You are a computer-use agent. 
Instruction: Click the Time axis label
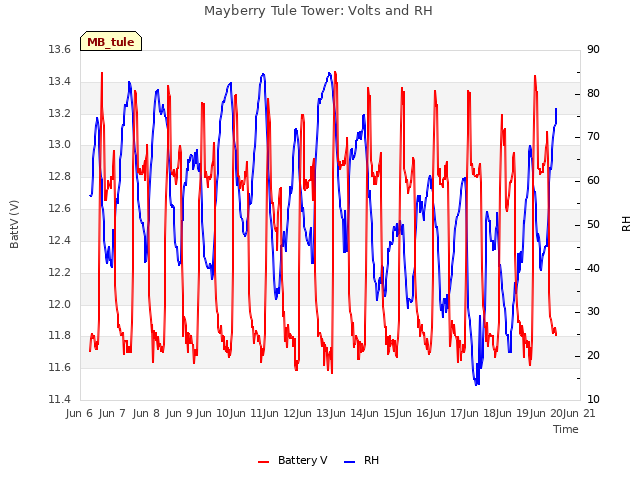pyautogui.click(x=566, y=429)
